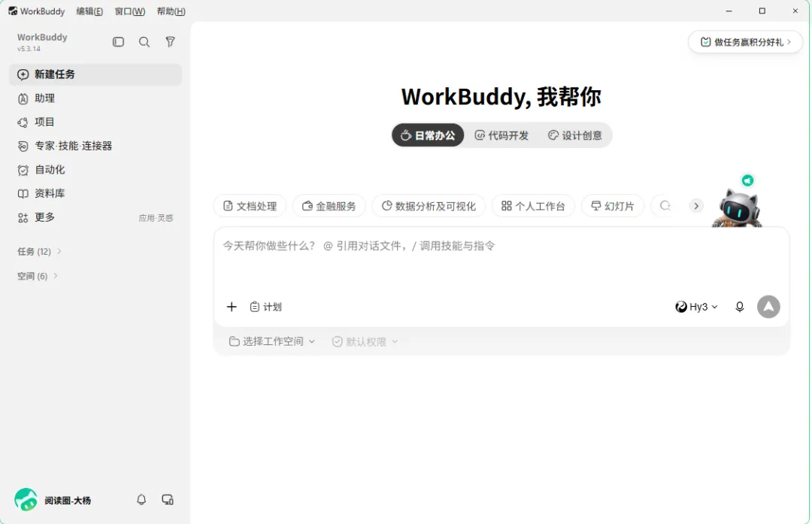Expand the 空间 (6) list
Image resolution: width=812 pixels, height=524 pixels.
38,276
